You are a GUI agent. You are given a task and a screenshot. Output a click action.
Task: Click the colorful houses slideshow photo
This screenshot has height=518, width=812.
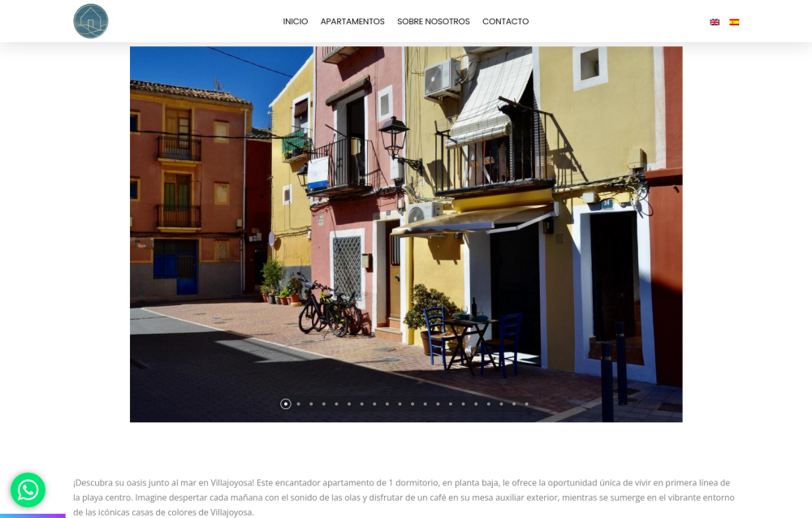pyautogui.click(x=406, y=234)
